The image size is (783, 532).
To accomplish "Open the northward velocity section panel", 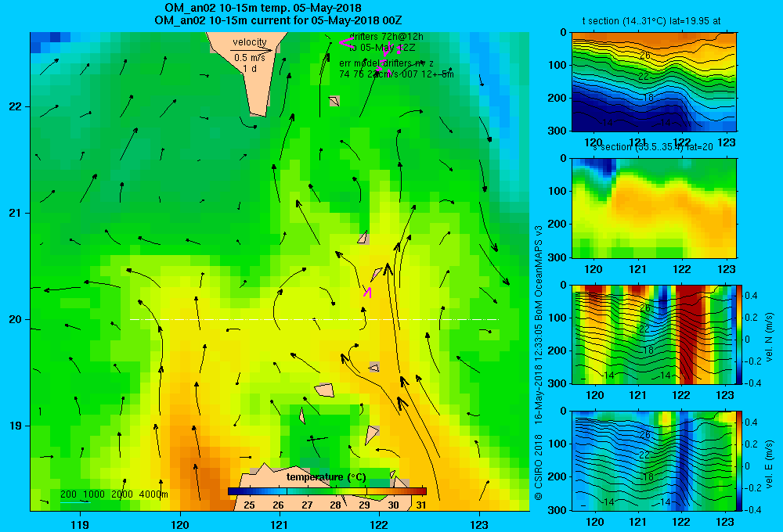I will point(654,334).
